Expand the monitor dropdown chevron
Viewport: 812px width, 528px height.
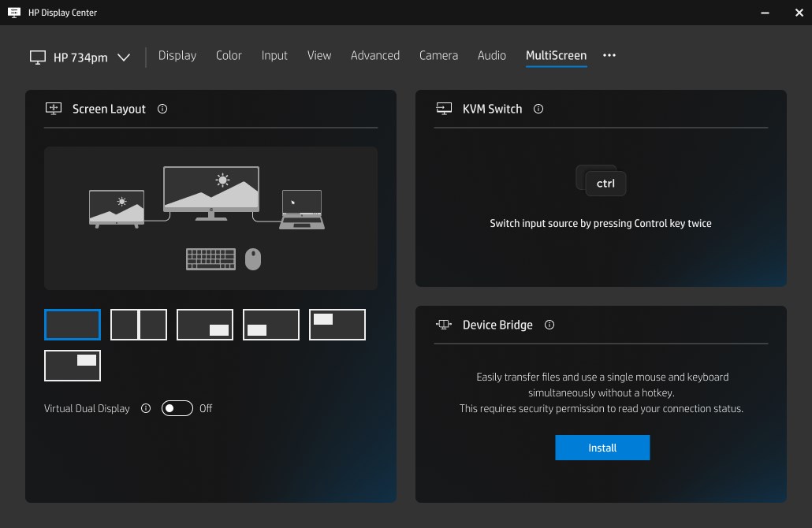pos(124,57)
